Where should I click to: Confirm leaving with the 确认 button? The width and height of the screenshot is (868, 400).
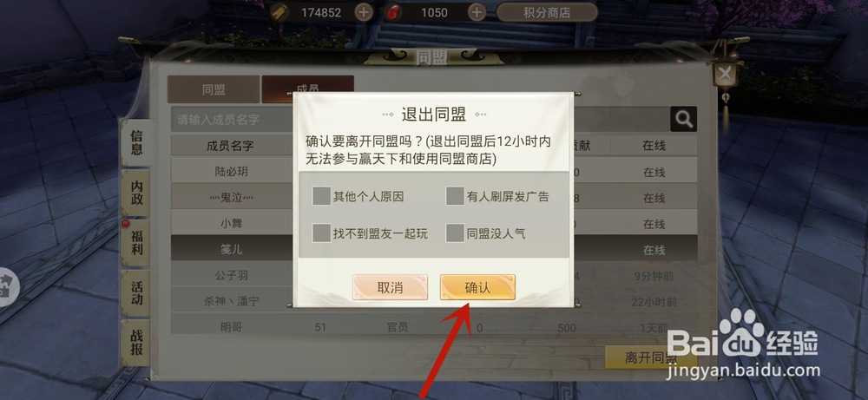tap(477, 288)
